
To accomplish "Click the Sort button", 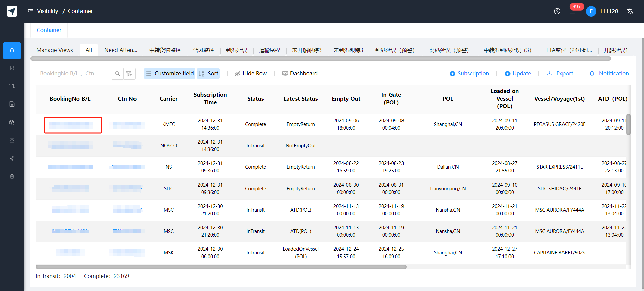I will tap(208, 74).
